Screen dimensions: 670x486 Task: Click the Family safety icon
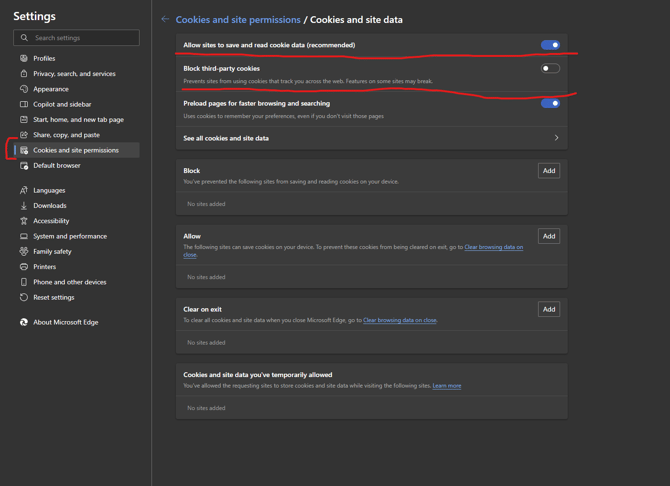(x=24, y=251)
